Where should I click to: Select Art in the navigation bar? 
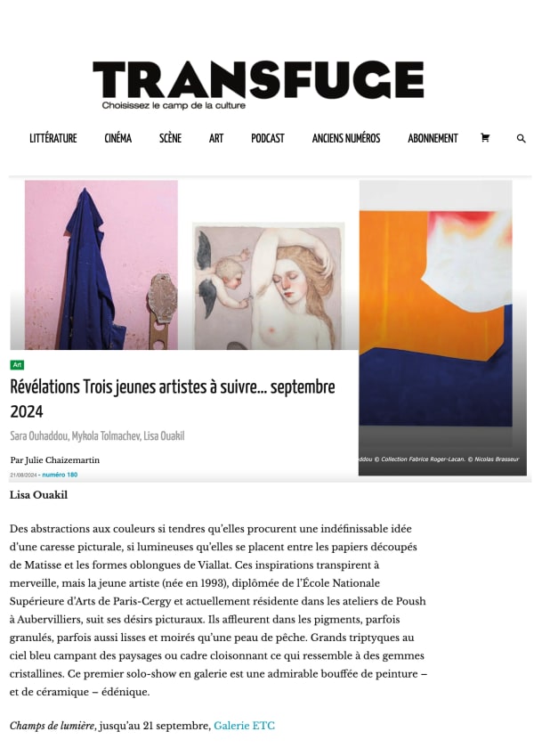pos(216,138)
